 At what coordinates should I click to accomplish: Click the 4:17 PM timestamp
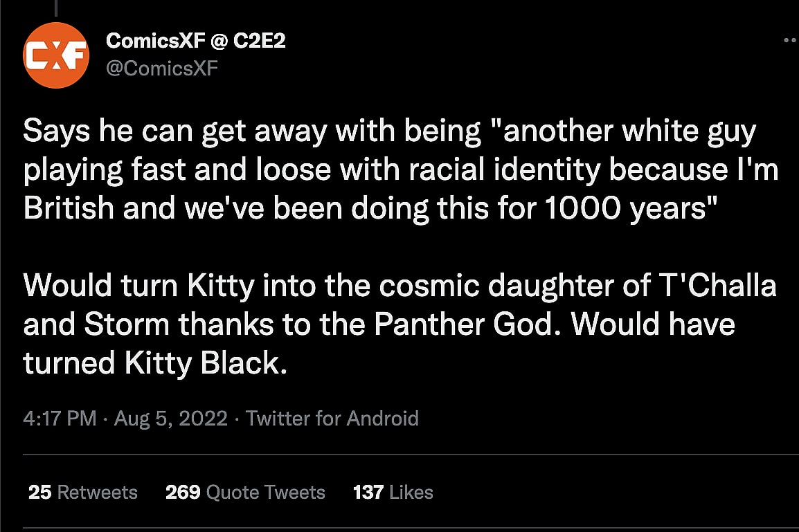point(60,419)
